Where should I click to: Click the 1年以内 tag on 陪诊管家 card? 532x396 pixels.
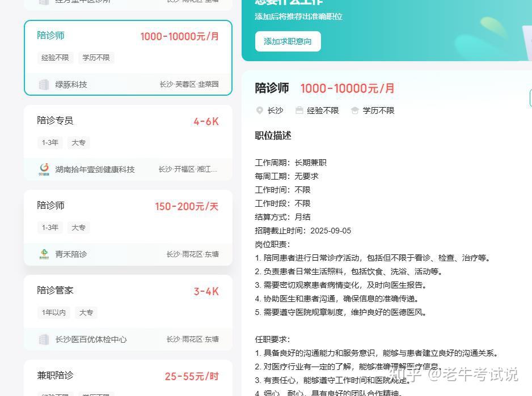(53, 312)
